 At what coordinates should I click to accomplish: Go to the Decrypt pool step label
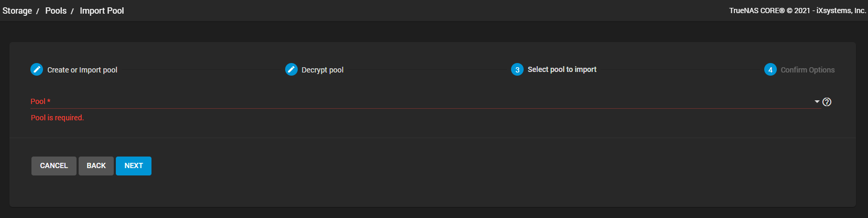[322, 70]
